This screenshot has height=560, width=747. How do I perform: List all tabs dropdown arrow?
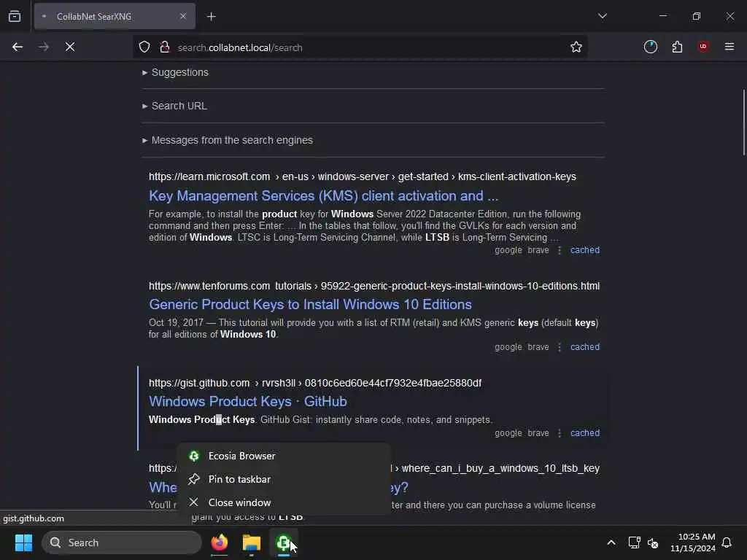click(x=602, y=16)
